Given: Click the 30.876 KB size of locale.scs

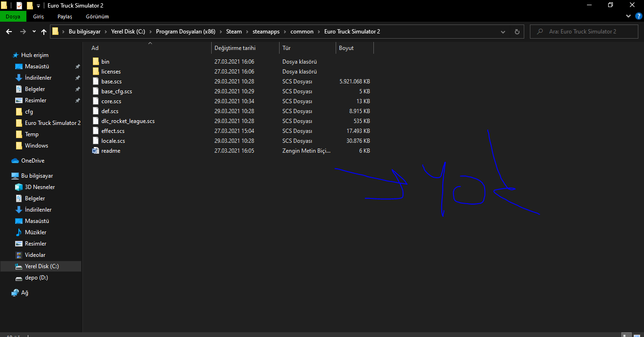Looking at the screenshot, I should pyautogui.click(x=358, y=141).
